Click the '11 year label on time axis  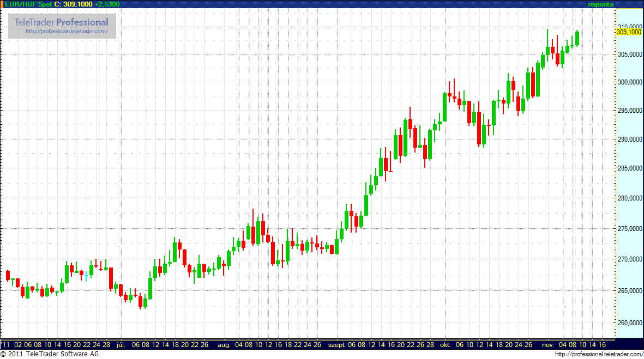pos(5,345)
